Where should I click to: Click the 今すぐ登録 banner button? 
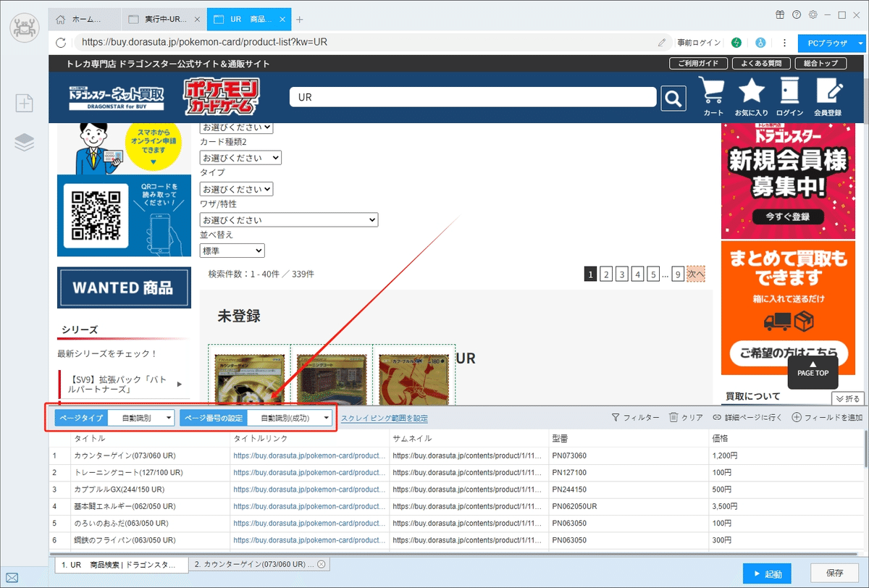click(788, 217)
